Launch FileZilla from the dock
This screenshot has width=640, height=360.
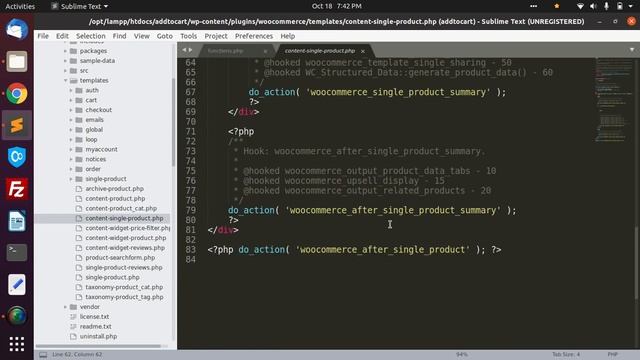coord(17,189)
